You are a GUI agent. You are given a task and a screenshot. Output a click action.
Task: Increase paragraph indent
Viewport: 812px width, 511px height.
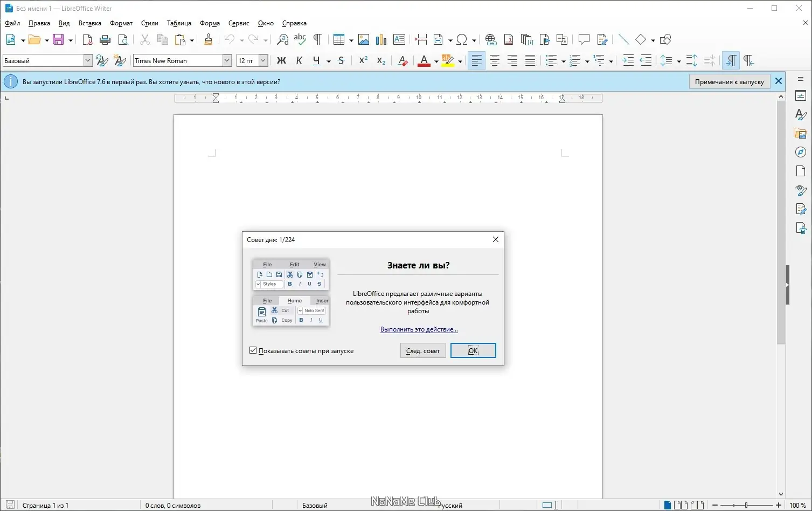coord(628,60)
